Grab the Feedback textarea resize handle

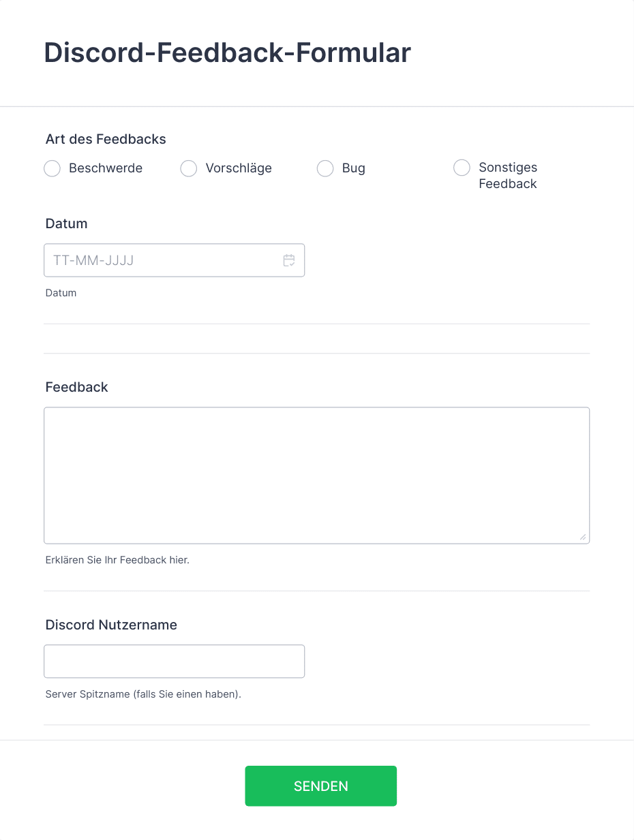[x=582, y=537]
